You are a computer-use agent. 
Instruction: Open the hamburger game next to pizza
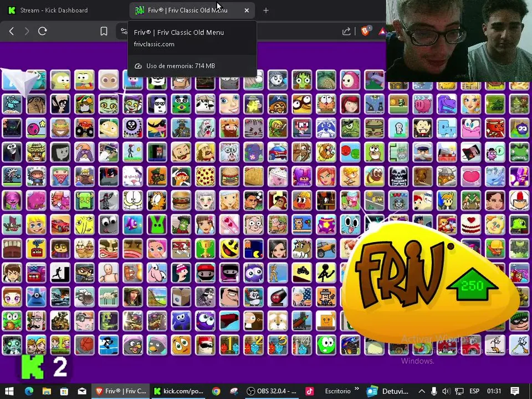[x=229, y=176]
